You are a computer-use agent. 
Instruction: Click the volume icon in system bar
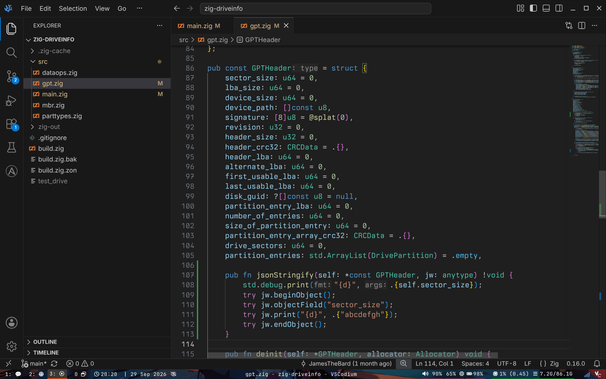click(425, 374)
